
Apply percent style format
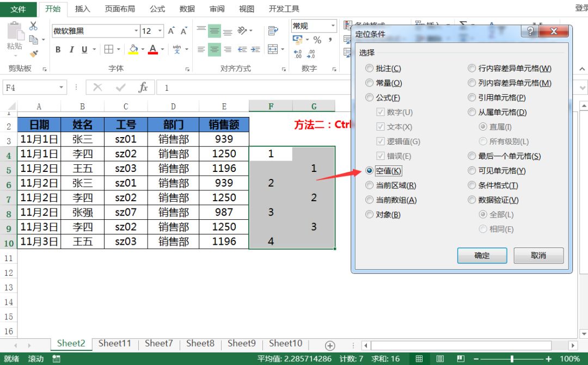[317, 40]
